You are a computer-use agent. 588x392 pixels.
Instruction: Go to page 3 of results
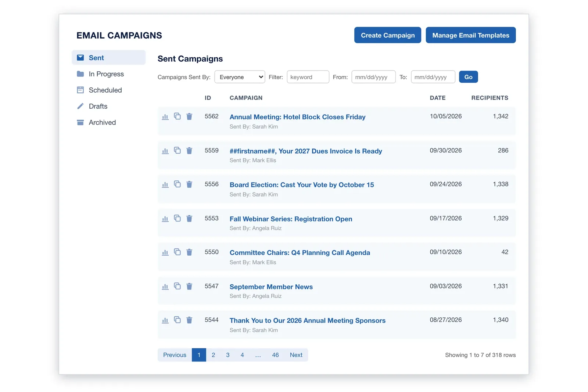pos(228,355)
